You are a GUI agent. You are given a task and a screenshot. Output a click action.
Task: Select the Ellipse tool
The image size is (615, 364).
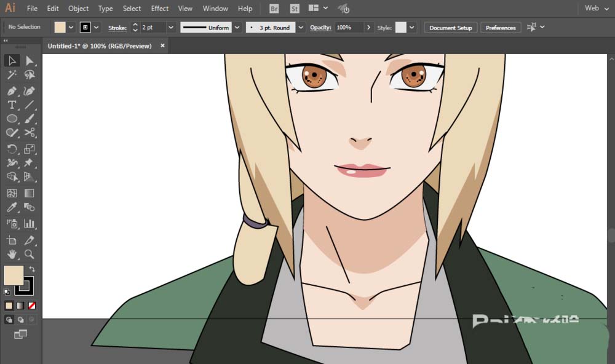[12, 119]
